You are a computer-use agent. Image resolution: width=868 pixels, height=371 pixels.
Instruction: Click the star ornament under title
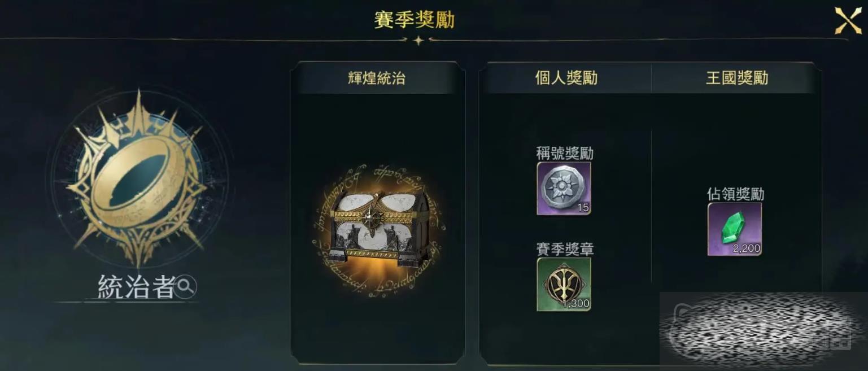tap(418, 40)
